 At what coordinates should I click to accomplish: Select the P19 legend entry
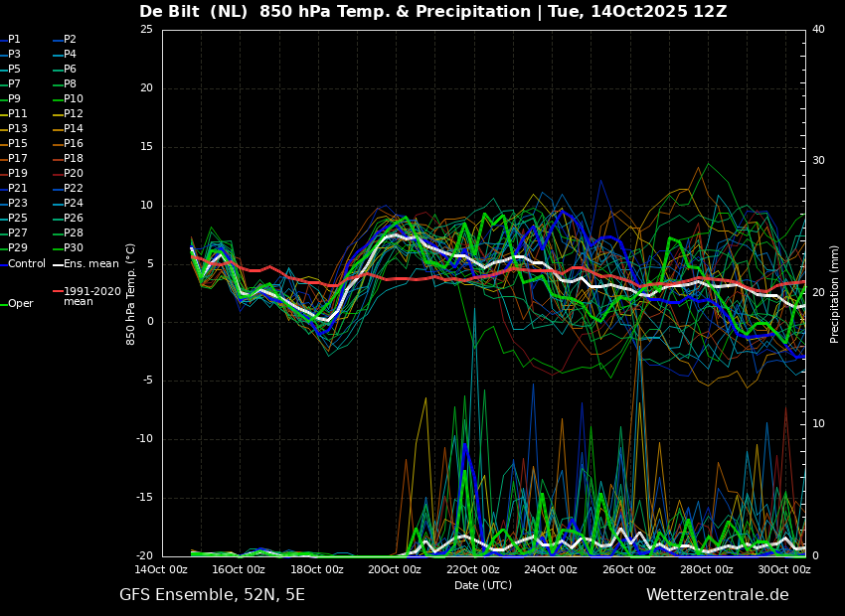click(13, 174)
